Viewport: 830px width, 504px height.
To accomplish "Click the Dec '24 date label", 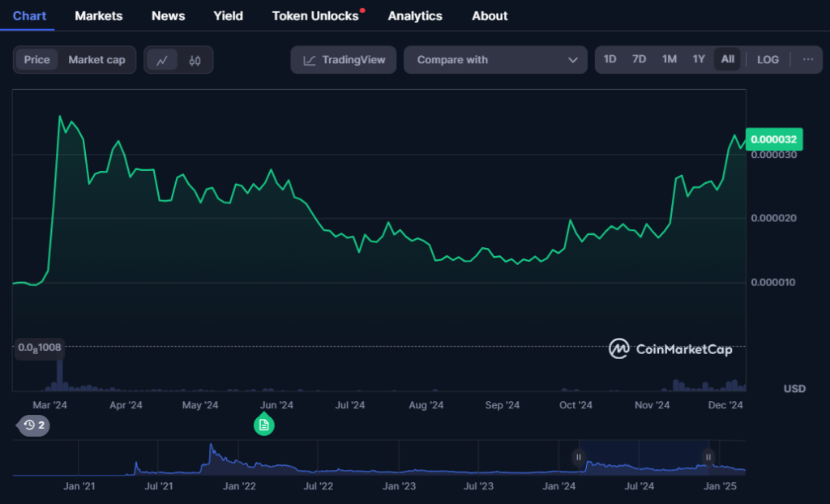I will pos(725,405).
